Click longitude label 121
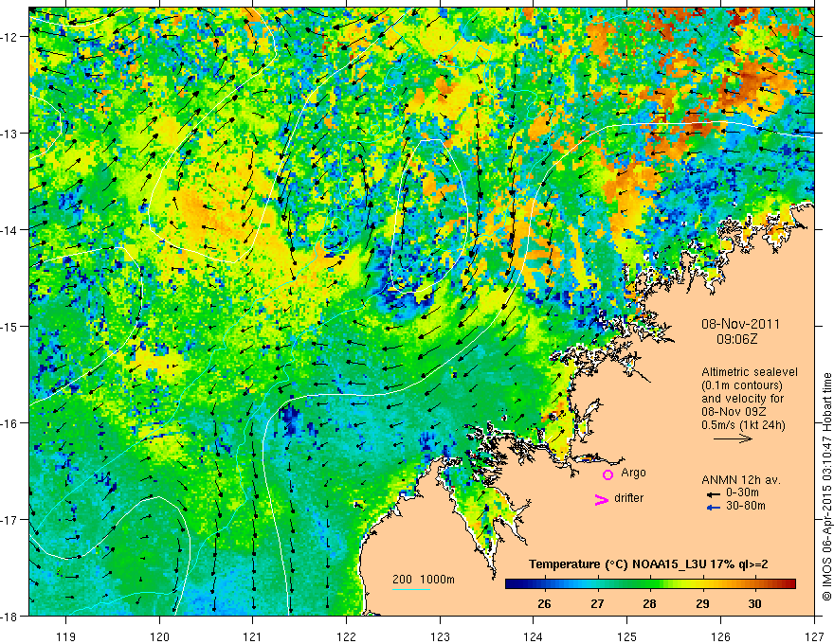The image size is (834, 644). tap(253, 637)
